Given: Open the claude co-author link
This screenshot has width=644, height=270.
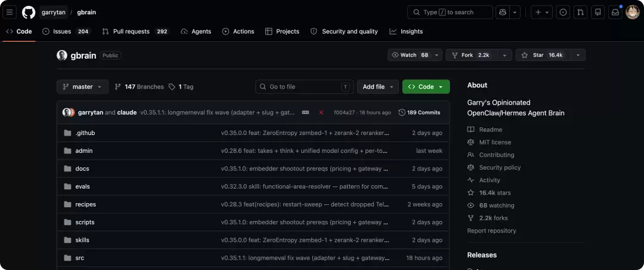Looking at the screenshot, I should point(127,112).
